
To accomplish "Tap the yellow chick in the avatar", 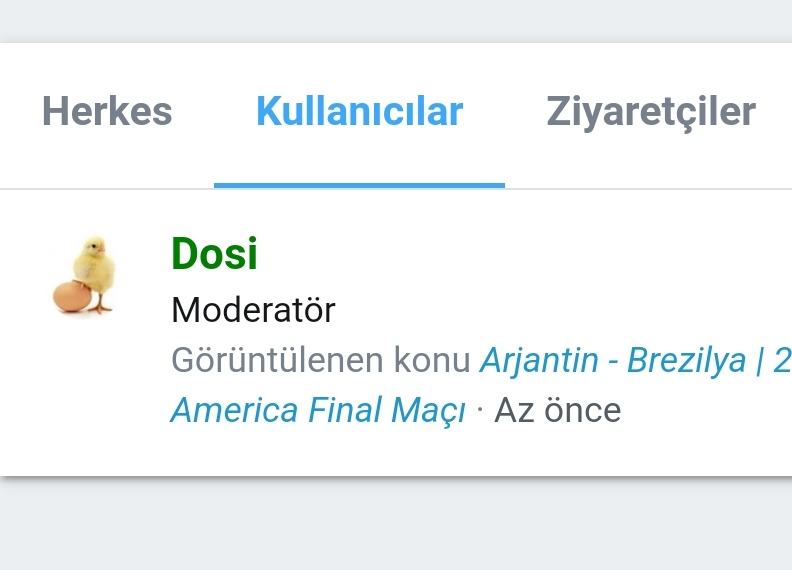I will [95, 266].
